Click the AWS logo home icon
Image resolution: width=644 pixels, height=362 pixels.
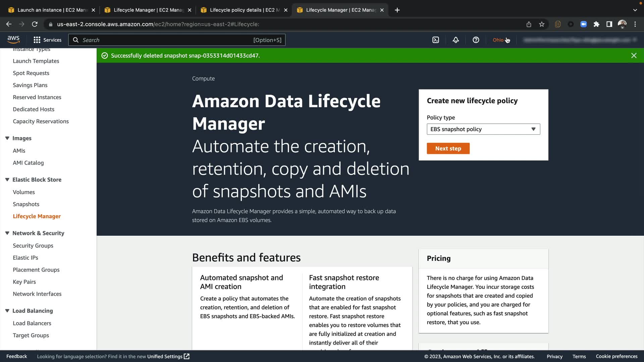(13, 40)
